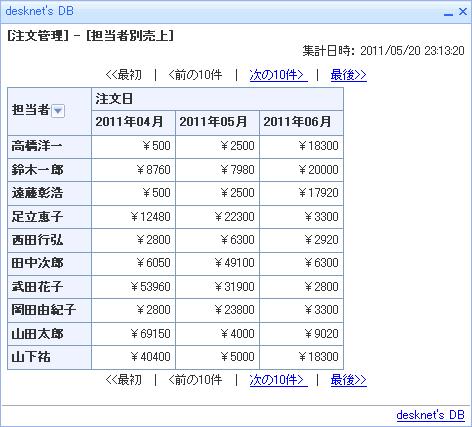Close the desknet's DB window
The width and height of the screenshot is (472, 427).
463,12
